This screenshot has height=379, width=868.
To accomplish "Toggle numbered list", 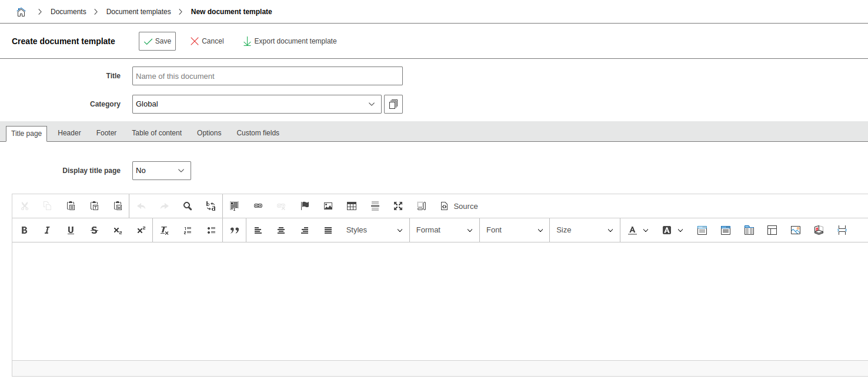I will (188, 230).
